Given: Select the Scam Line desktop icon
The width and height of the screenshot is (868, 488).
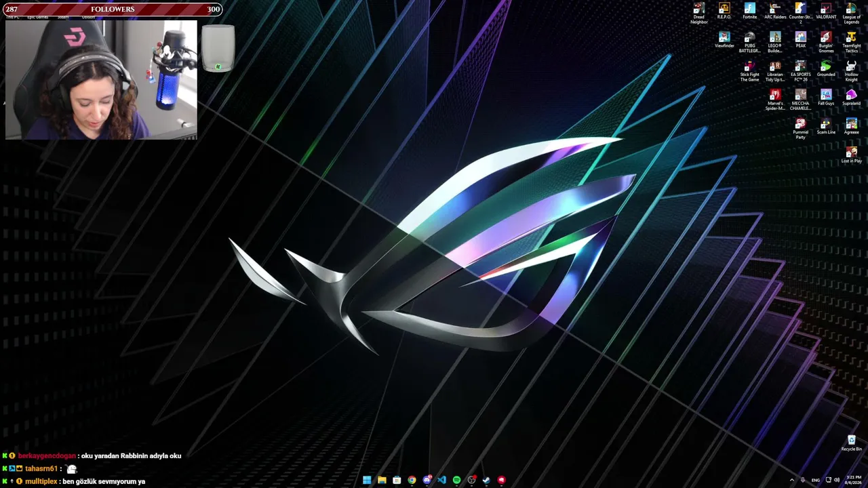Looking at the screenshot, I should [x=826, y=126].
